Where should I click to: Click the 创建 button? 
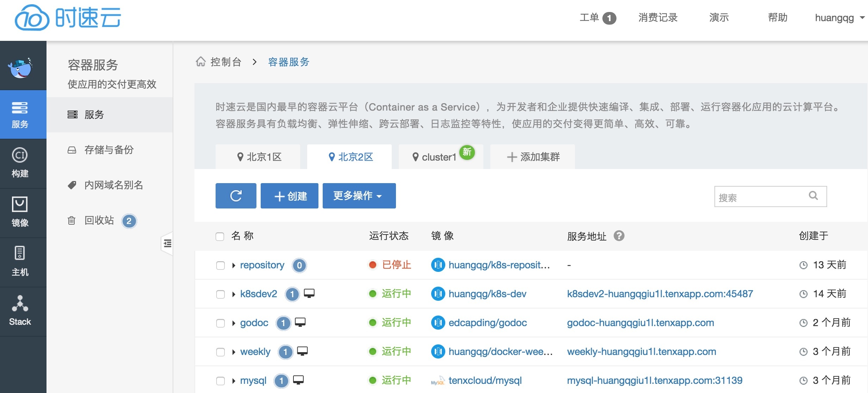pyautogui.click(x=290, y=196)
